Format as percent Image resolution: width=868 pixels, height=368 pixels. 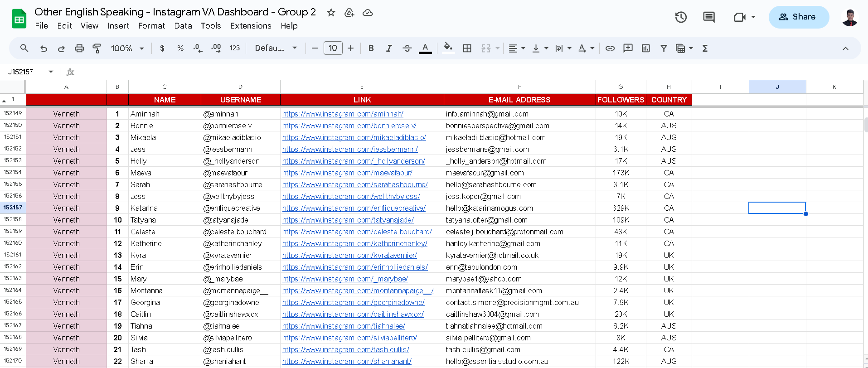click(180, 48)
